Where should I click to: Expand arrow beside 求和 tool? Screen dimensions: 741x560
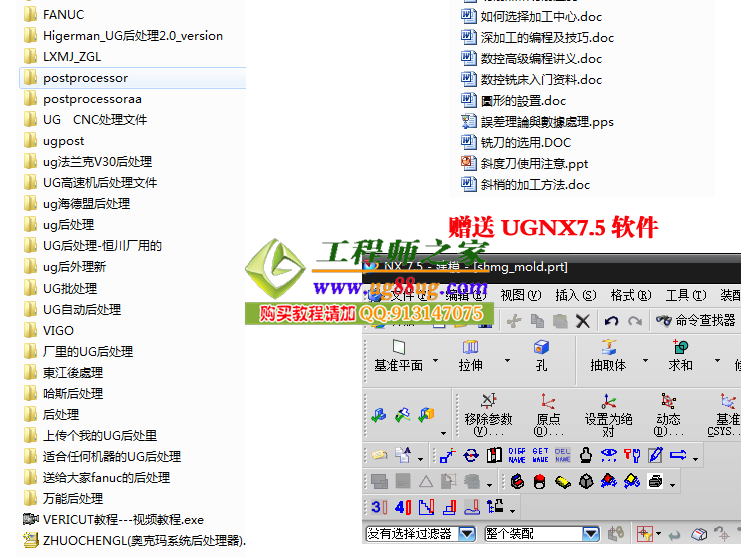coord(717,360)
